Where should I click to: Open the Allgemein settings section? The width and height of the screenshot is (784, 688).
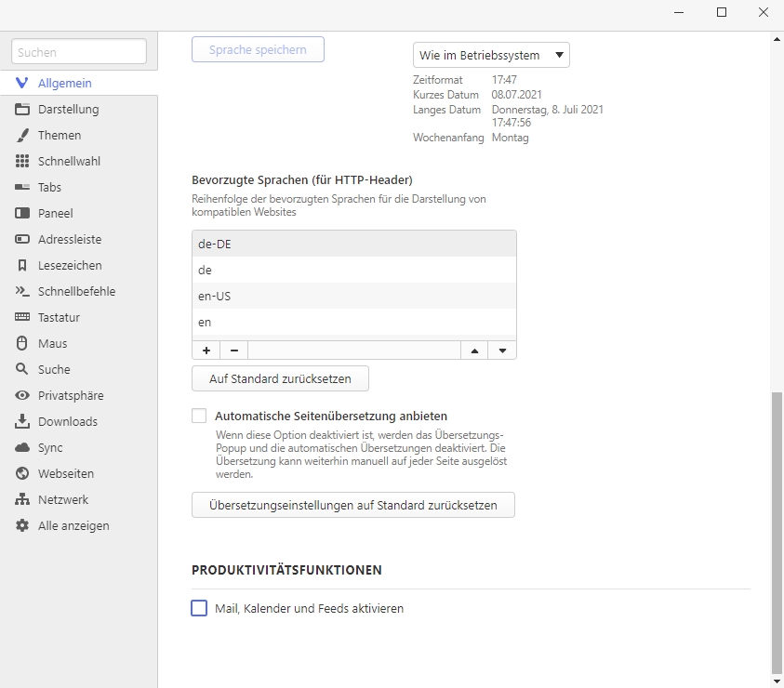point(65,83)
